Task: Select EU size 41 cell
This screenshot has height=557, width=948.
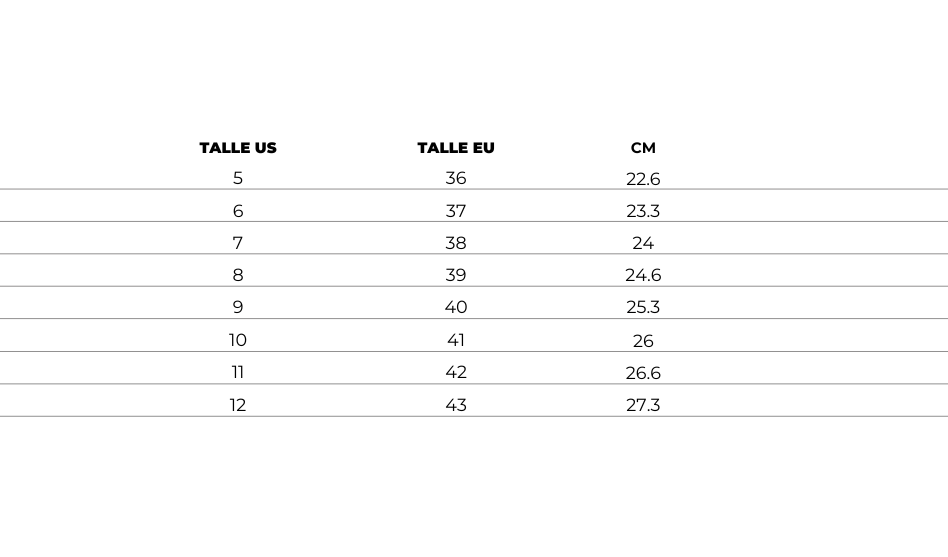Action: pos(456,340)
